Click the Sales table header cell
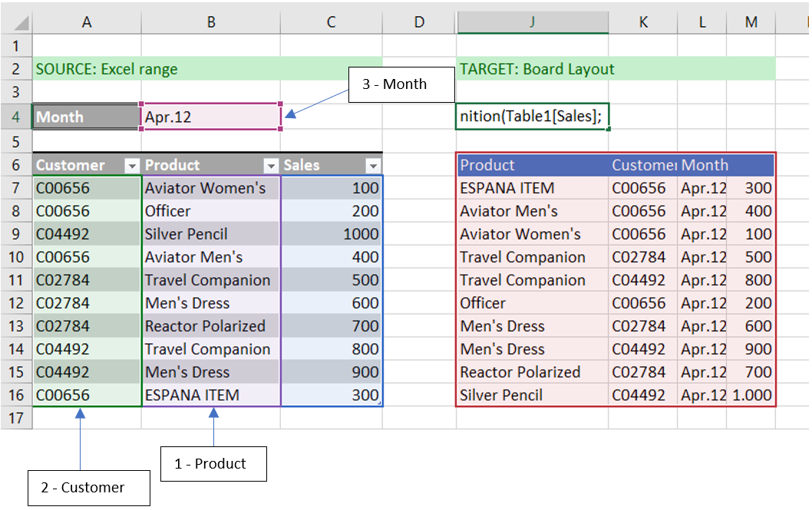Viewport: 812px width, 510px height. pos(332,166)
